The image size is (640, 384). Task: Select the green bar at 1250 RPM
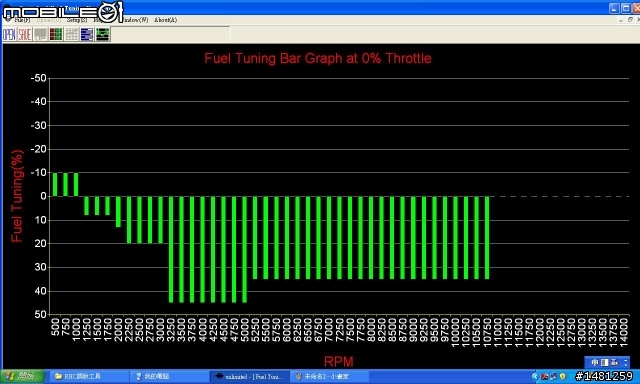pos(87,206)
